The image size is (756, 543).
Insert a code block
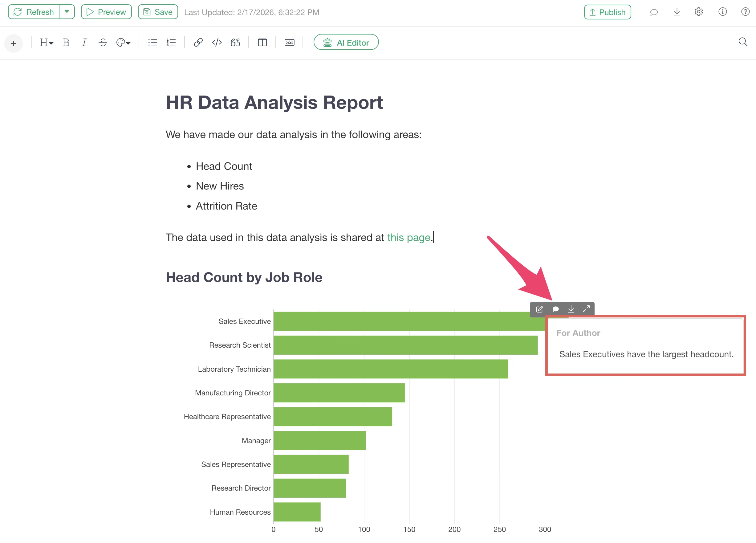217,42
